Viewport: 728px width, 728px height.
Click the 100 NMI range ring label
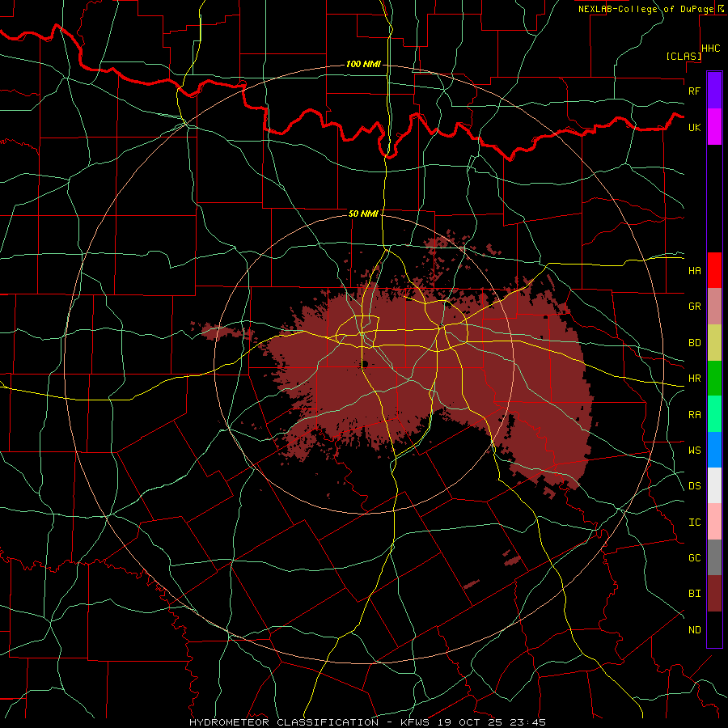pos(363,64)
